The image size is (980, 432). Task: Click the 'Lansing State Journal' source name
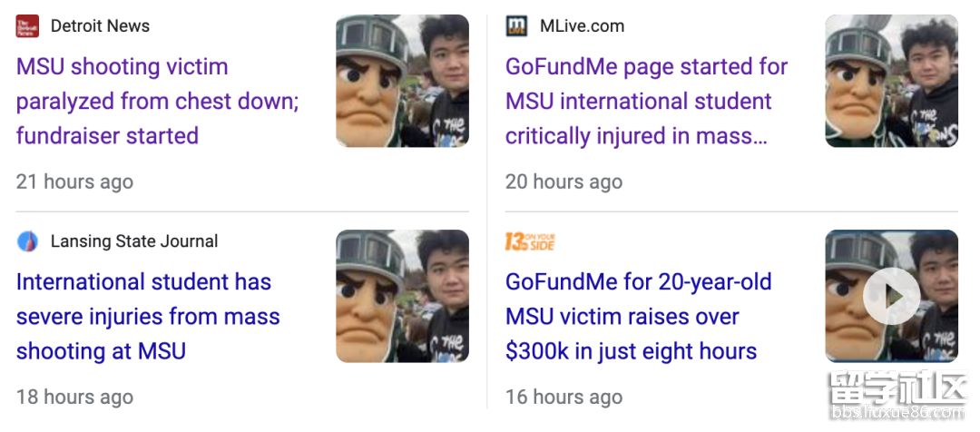click(134, 241)
